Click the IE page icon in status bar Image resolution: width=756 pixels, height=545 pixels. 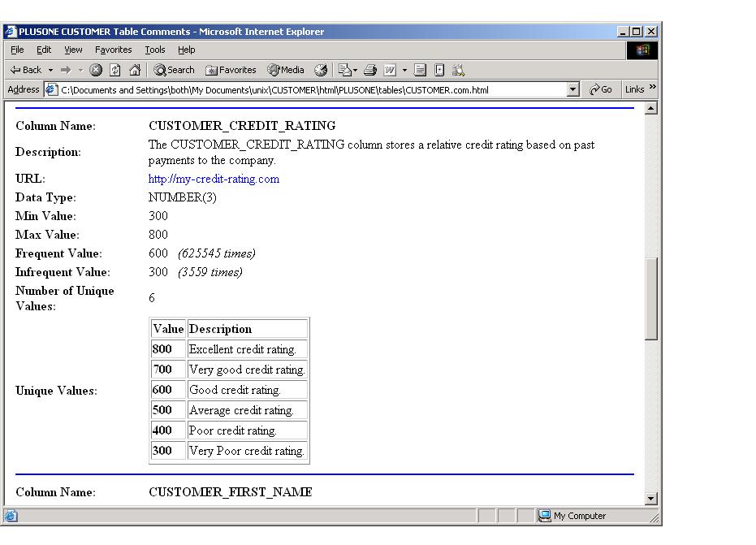[x=11, y=516]
